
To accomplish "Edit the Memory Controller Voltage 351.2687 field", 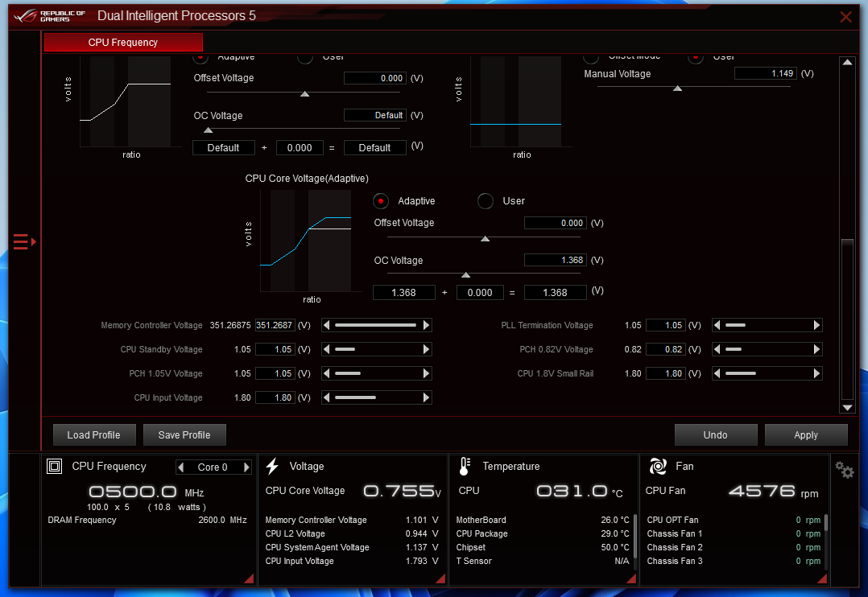I will [x=275, y=325].
